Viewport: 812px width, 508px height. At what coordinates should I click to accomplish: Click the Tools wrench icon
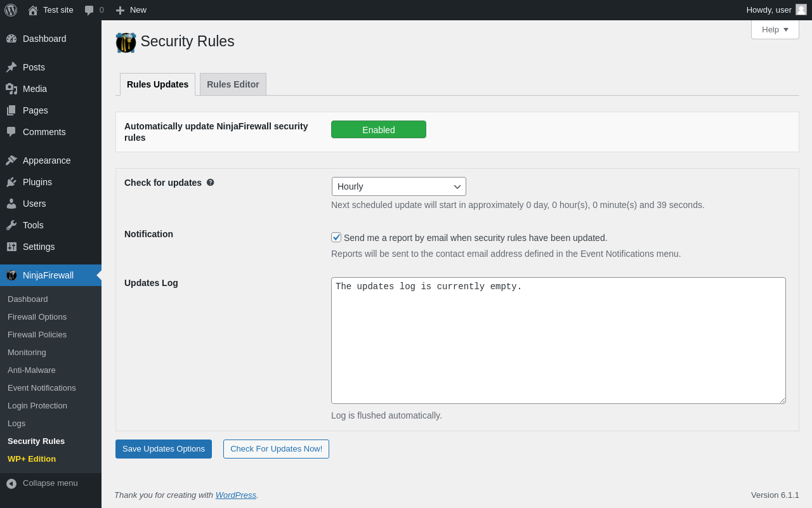[x=11, y=225]
